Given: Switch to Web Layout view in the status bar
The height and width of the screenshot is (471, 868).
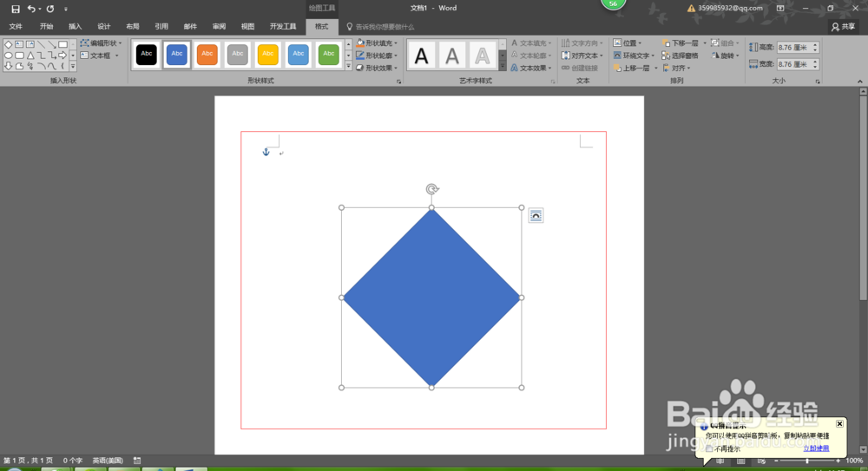Looking at the screenshot, I should click(x=762, y=461).
